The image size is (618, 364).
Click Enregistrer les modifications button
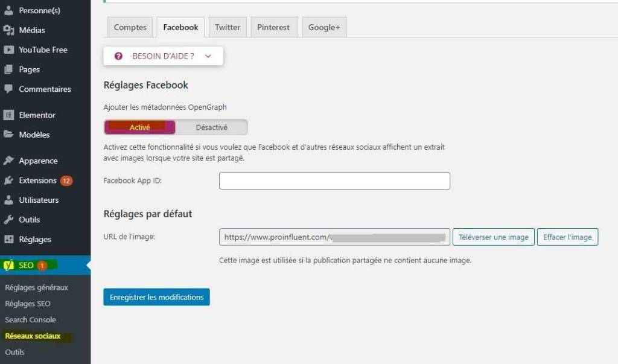(x=156, y=297)
